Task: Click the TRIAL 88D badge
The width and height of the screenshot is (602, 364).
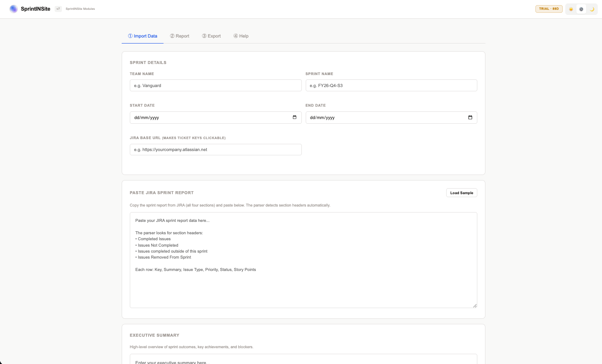Action: [549, 9]
